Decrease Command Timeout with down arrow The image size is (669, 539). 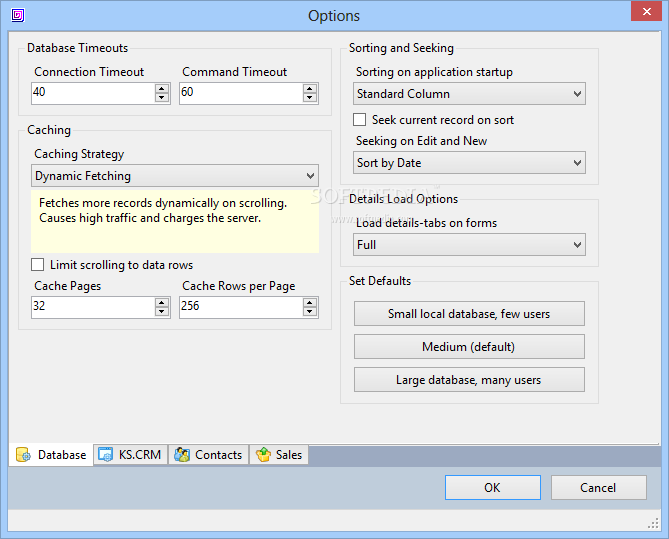(x=310, y=98)
